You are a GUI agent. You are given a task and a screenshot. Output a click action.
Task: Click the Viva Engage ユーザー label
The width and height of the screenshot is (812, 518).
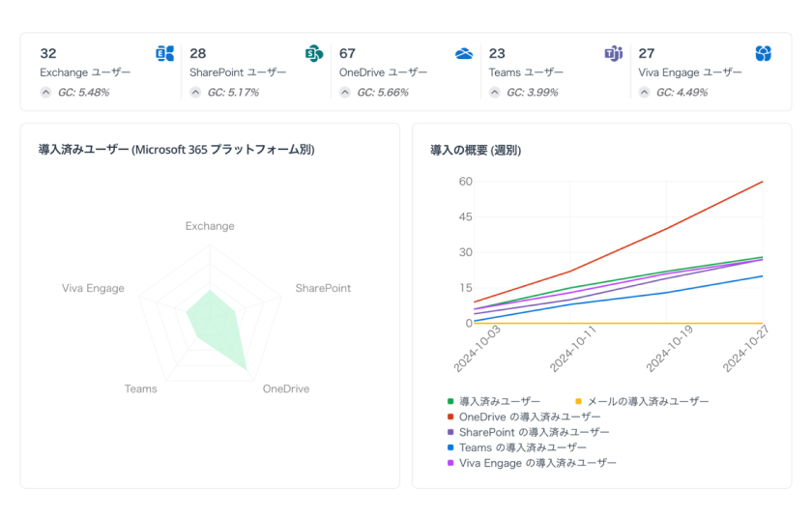[x=690, y=72]
